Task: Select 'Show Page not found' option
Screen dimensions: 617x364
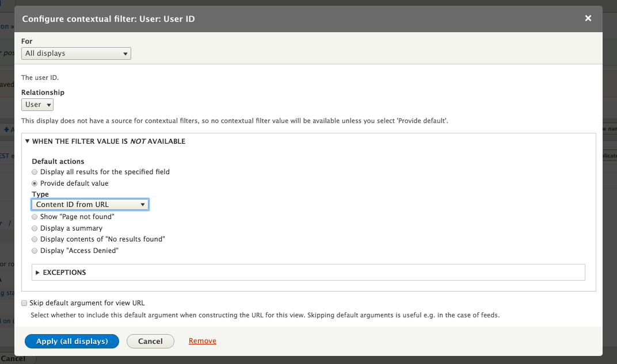Action: (x=35, y=217)
